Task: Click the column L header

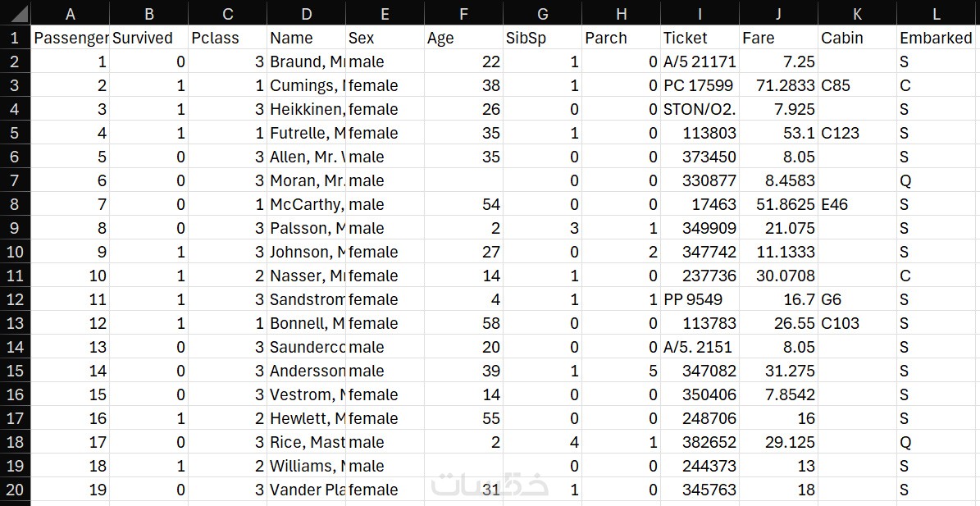Action: tap(937, 14)
